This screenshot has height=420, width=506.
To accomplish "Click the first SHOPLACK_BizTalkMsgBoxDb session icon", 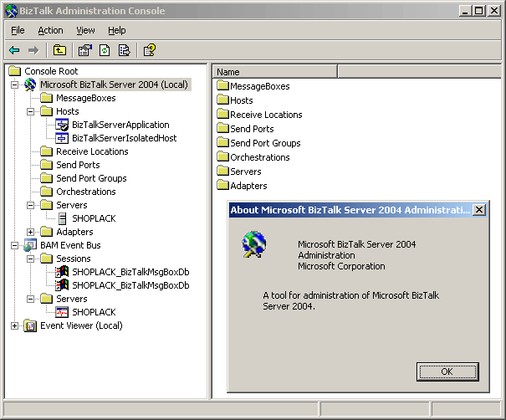I will tap(62, 272).
